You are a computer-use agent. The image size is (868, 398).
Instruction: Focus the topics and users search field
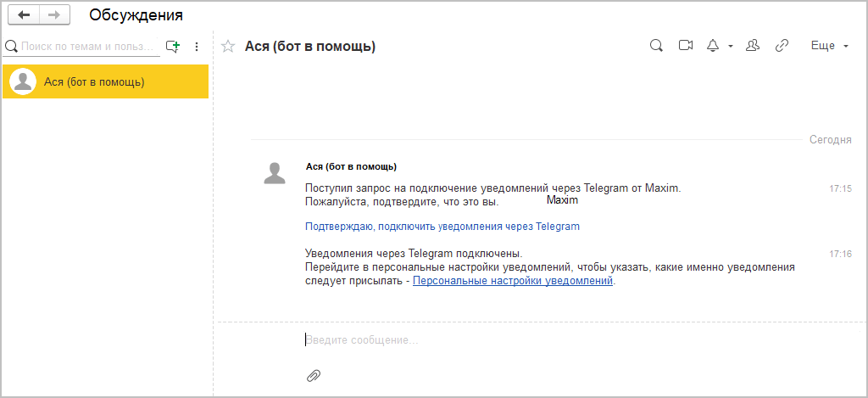pyautogui.click(x=88, y=47)
